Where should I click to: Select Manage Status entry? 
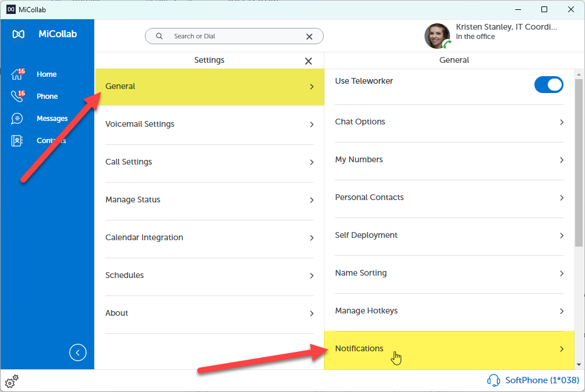[209, 200]
